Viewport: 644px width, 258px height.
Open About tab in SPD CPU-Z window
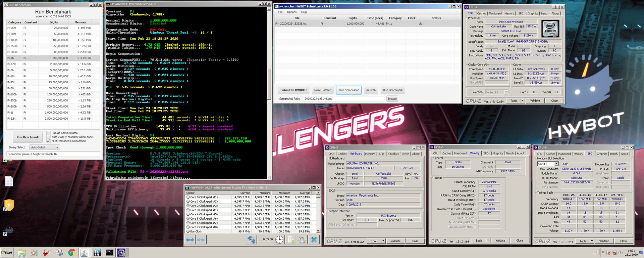coord(624,154)
